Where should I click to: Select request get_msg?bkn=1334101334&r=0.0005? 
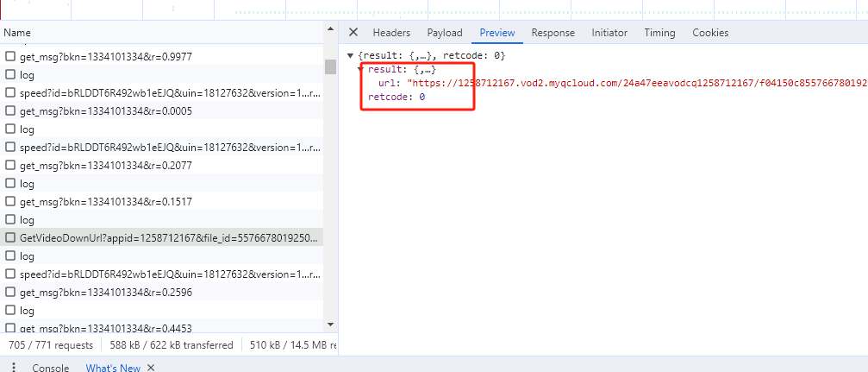point(162,110)
